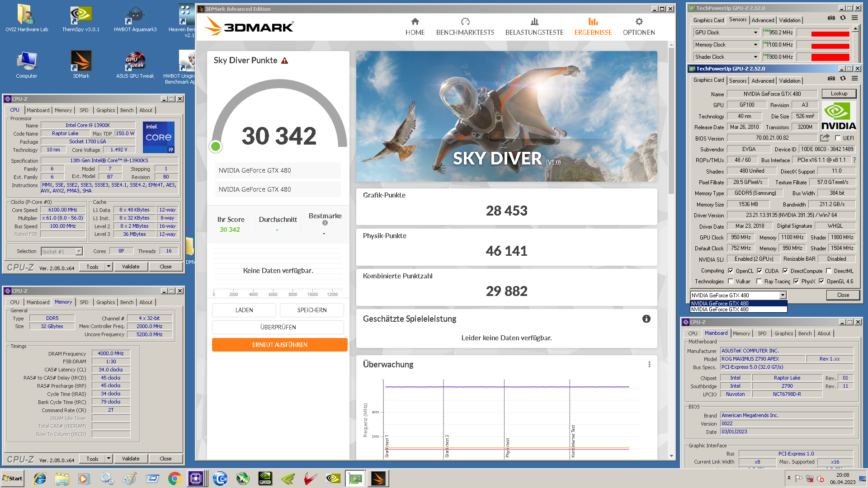
Task: Open Tools dropdown arrow in CPU-Z processor window
Action: [x=108, y=267]
